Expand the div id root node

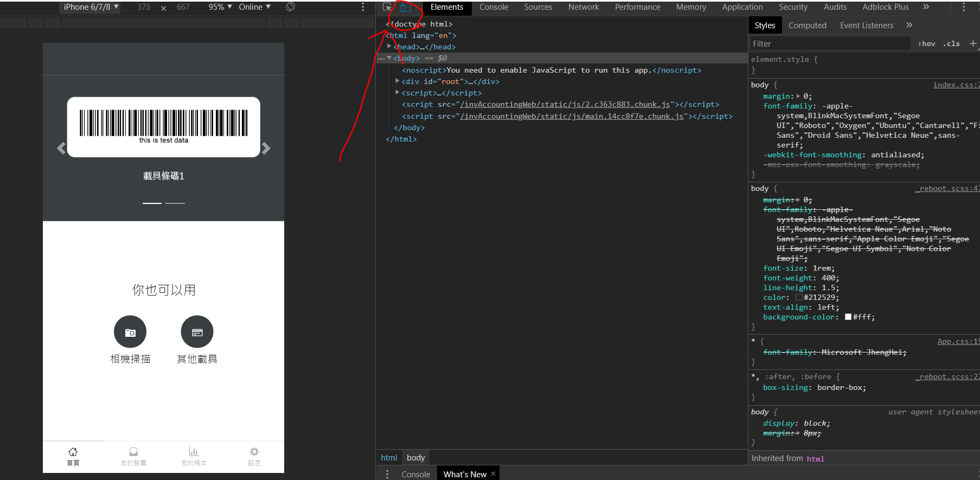click(398, 81)
